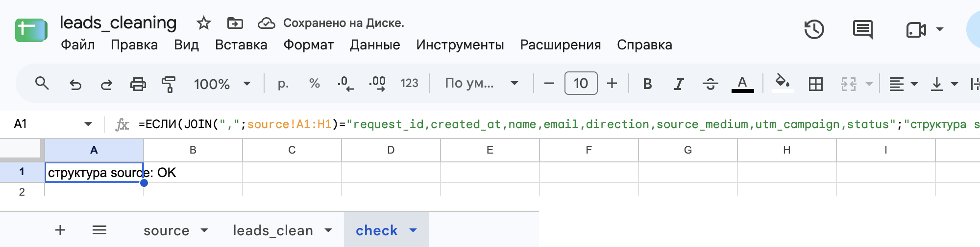This screenshot has height=247, width=980.
Task: Open the Правка menu
Action: click(134, 45)
